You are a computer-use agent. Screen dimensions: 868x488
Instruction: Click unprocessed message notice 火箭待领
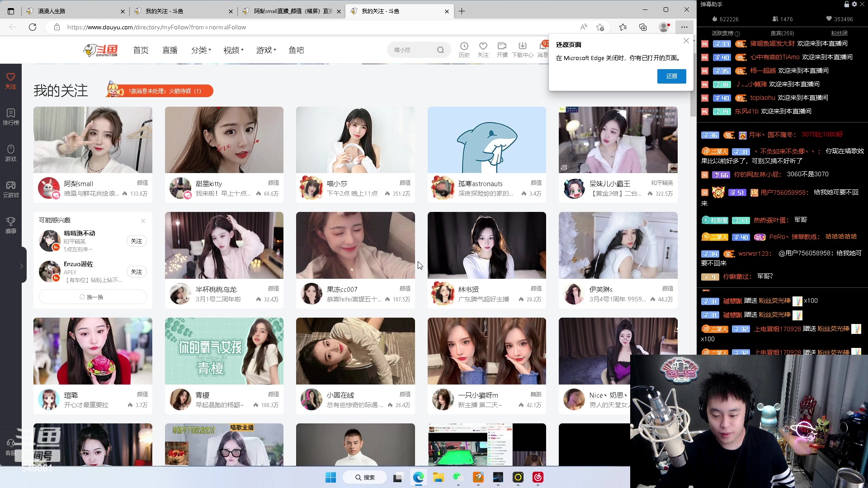[x=160, y=91]
